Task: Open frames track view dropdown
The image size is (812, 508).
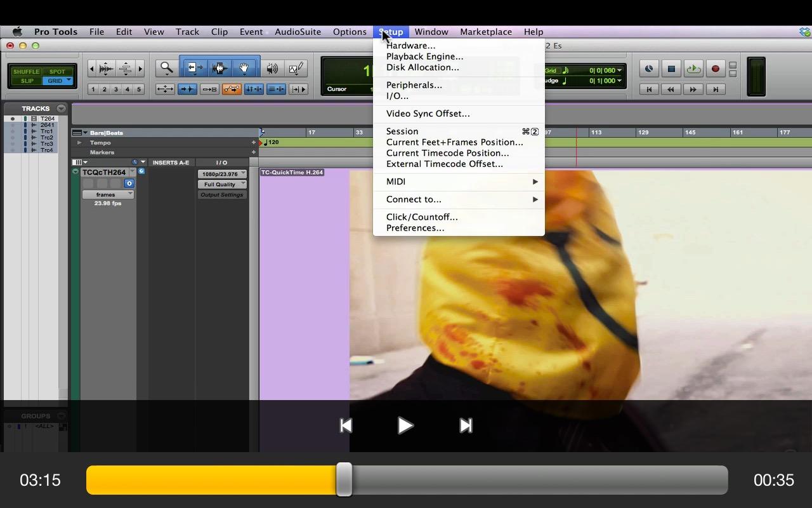Action: (108, 194)
